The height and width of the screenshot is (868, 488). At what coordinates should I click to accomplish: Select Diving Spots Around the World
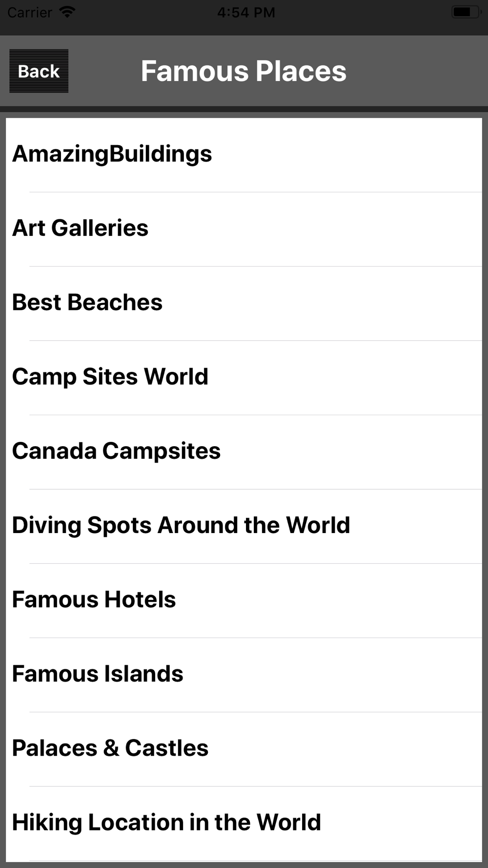pyautogui.click(x=244, y=526)
